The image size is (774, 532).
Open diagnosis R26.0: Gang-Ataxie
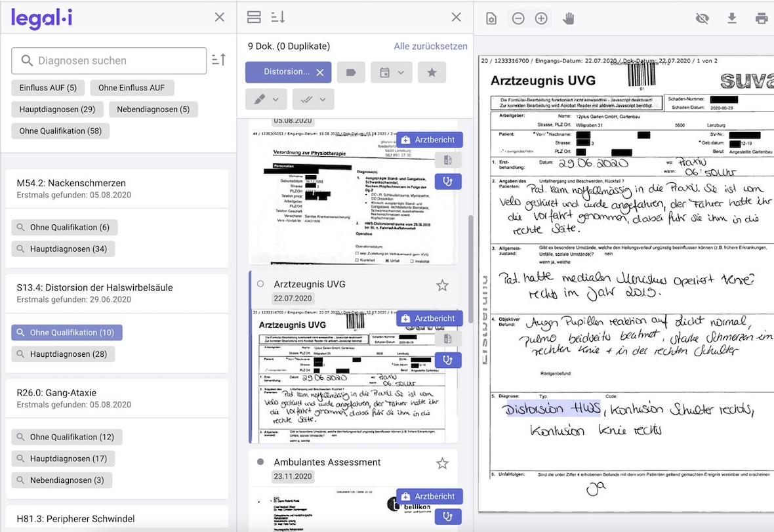tap(117, 399)
